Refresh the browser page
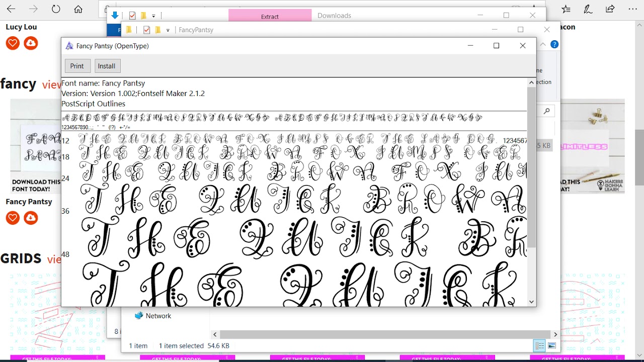The width and height of the screenshot is (644, 362). [56, 9]
